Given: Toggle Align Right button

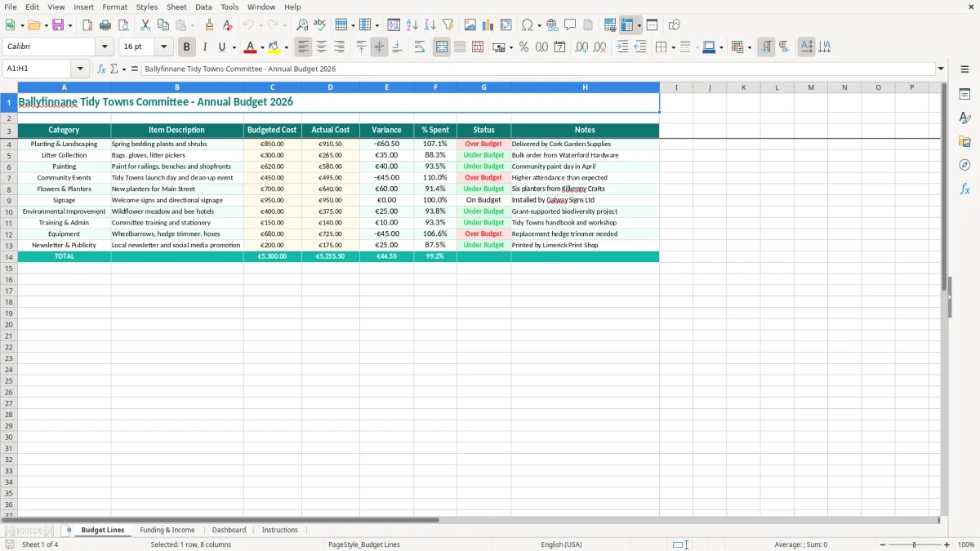Looking at the screenshot, I should click(339, 47).
